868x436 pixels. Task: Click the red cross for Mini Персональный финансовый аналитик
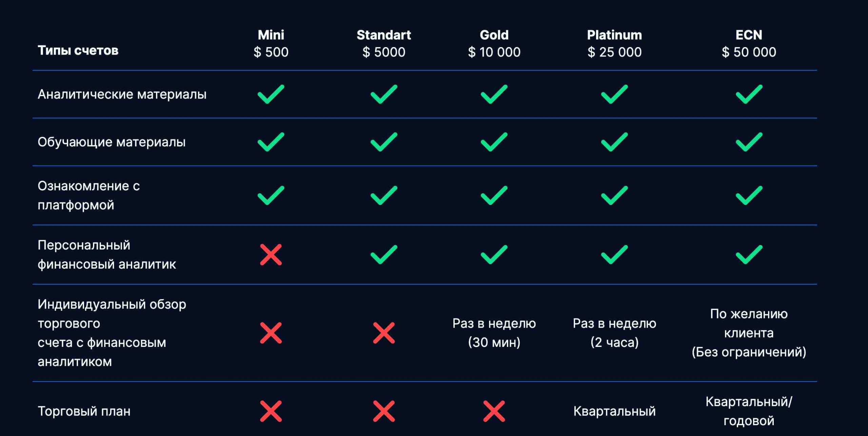tap(271, 254)
